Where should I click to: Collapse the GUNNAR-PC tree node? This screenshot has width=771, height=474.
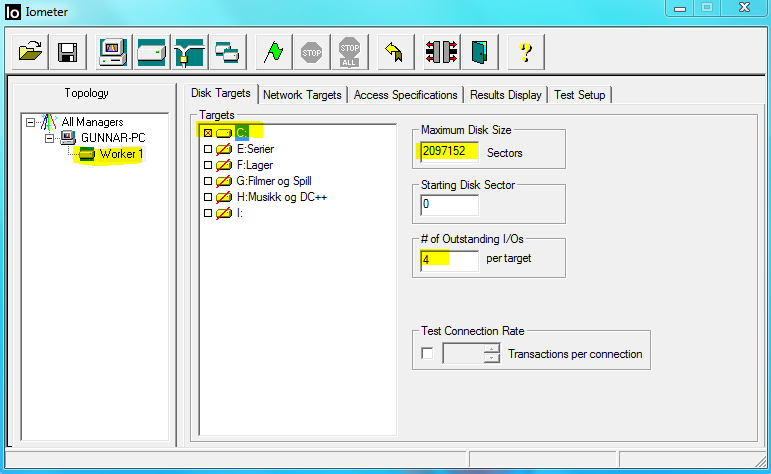[x=49, y=138]
